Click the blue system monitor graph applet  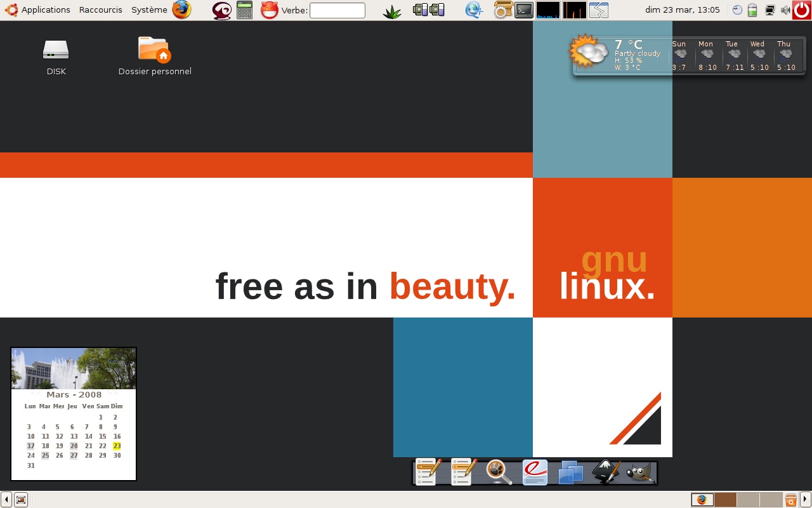(548, 10)
